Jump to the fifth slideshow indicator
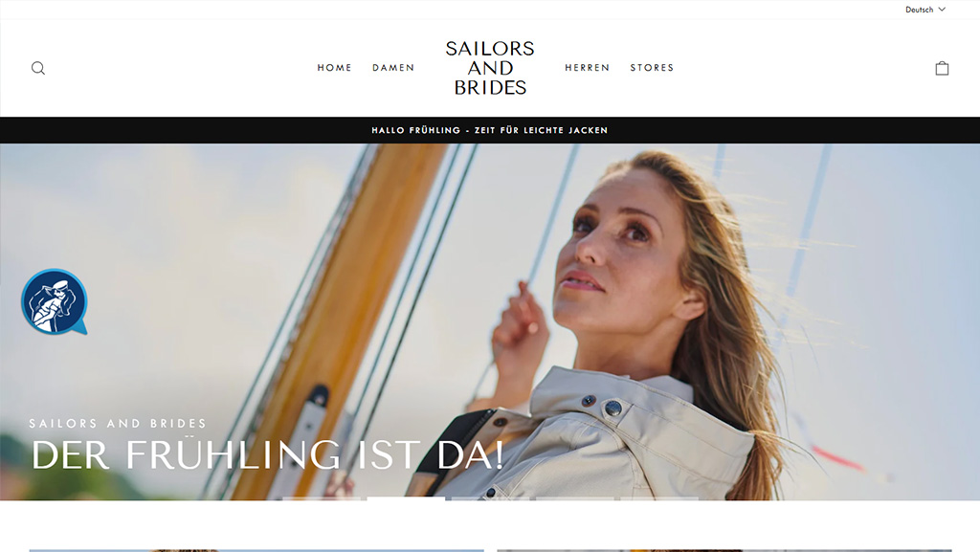Image resolution: width=980 pixels, height=552 pixels. coord(659,498)
